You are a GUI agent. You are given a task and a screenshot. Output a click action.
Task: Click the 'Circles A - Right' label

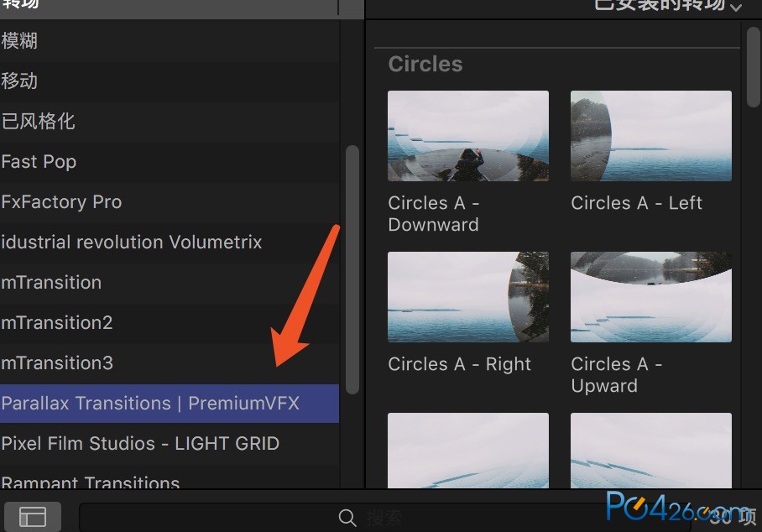click(460, 364)
